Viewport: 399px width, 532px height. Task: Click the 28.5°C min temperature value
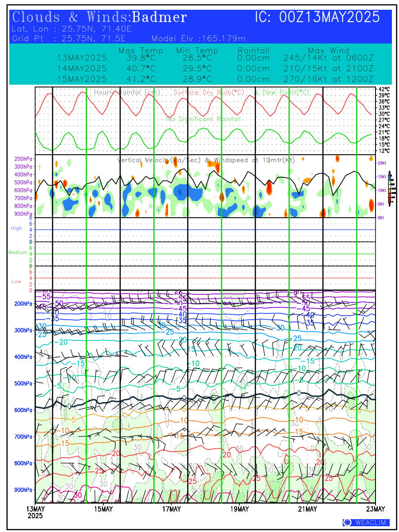[x=197, y=58]
